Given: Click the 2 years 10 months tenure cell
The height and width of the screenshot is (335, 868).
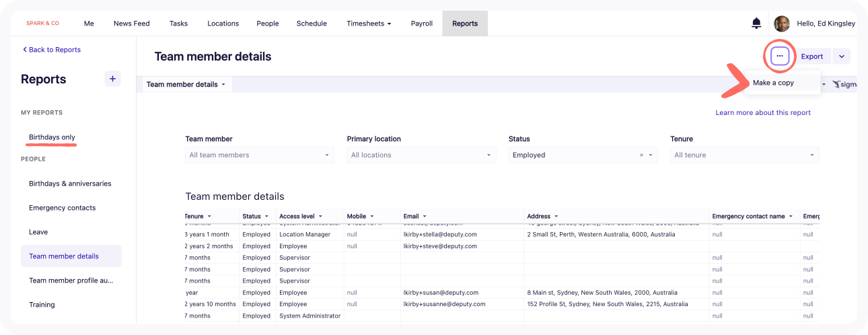Looking at the screenshot, I should [211, 304].
